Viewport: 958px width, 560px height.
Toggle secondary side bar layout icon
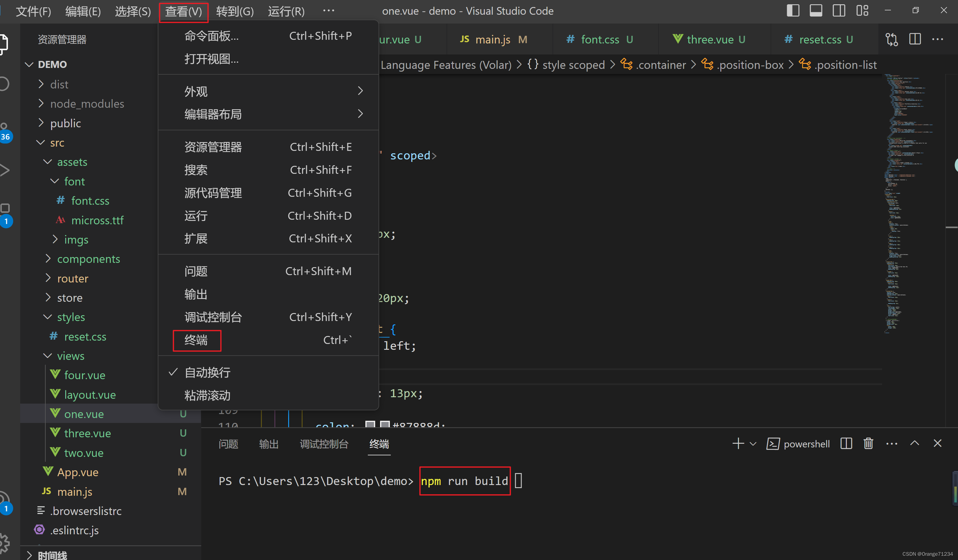coord(839,10)
